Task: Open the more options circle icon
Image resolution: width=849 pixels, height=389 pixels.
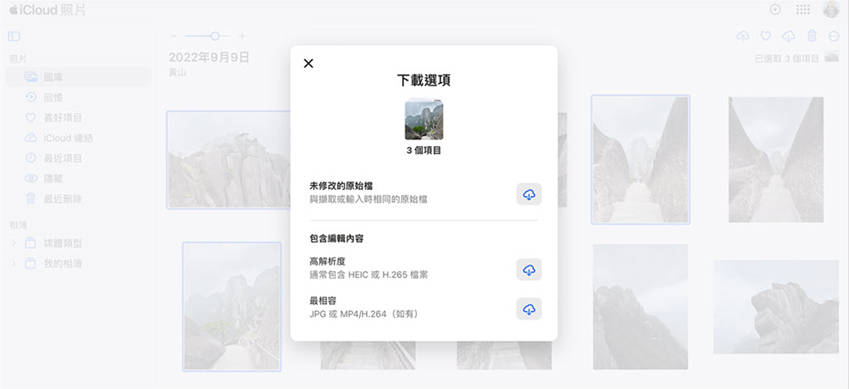Action: click(834, 36)
